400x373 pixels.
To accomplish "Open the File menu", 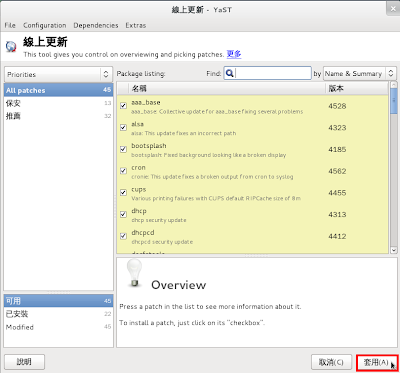I will coord(10,25).
